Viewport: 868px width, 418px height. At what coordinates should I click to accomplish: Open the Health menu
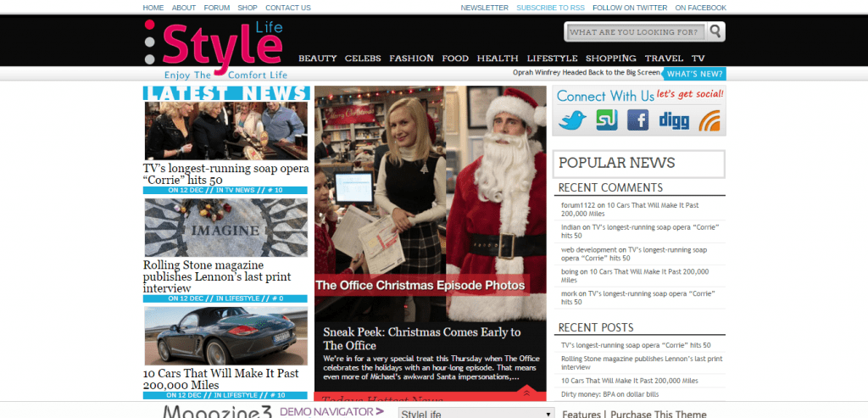tap(498, 59)
